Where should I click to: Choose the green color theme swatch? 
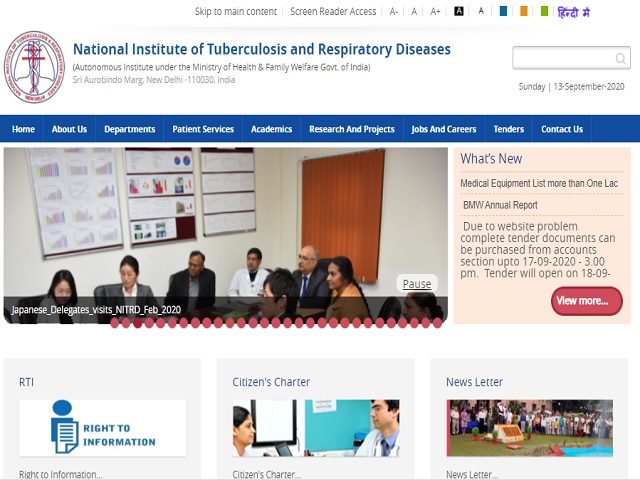[x=544, y=11]
